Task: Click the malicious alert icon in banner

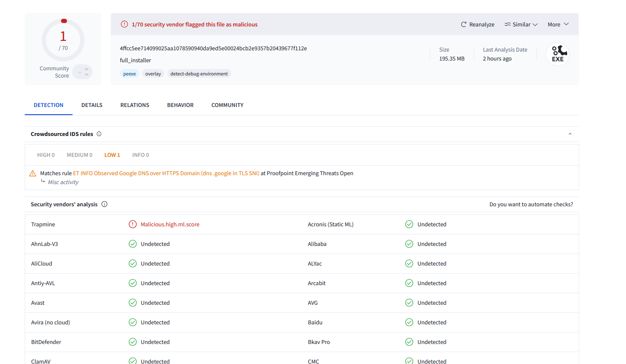Action: click(x=124, y=24)
